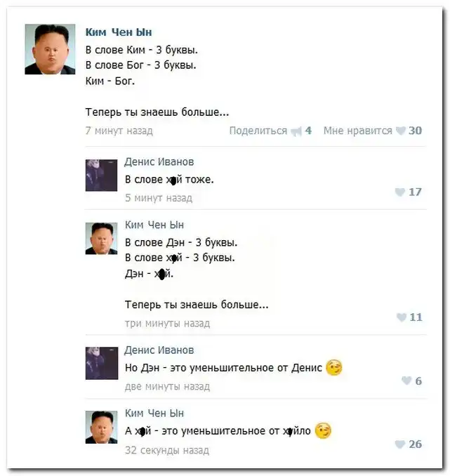Click the 32 секунды назад timestamp
The width and height of the screenshot is (450, 476).
pos(167,450)
